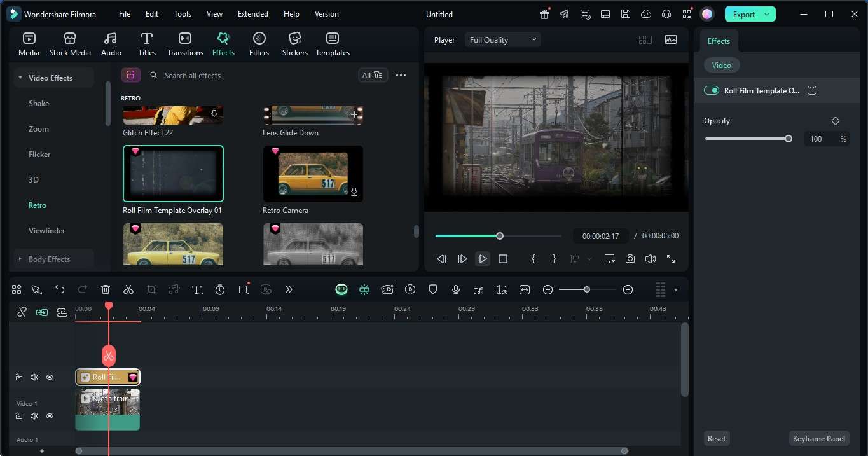Select Roll Film Template Overlay 01 thumbnail
The width and height of the screenshot is (868, 456).
tap(173, 174)
